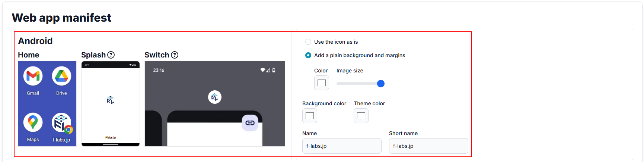Viewport: 644px width, 162px height.
Task: Click the Google Maps icon
Action: [33, 122]
